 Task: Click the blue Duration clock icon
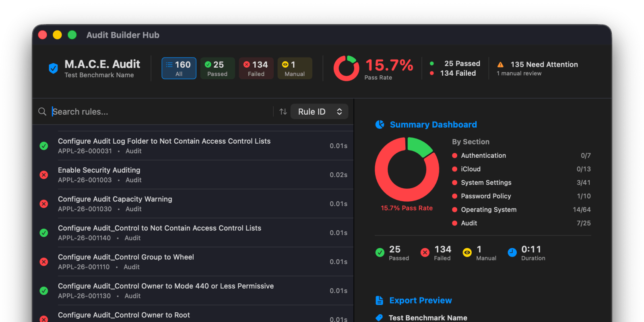(x=512, y=252)
